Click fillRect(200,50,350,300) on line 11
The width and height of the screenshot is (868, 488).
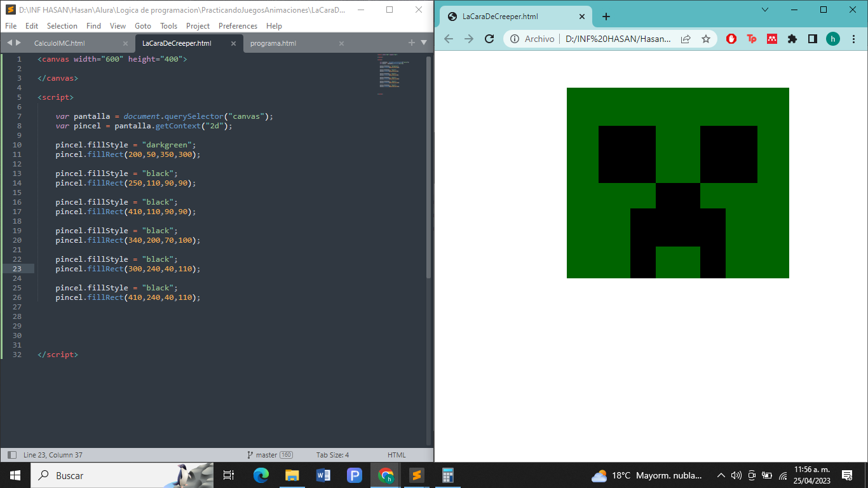click(x=144, y=154)
